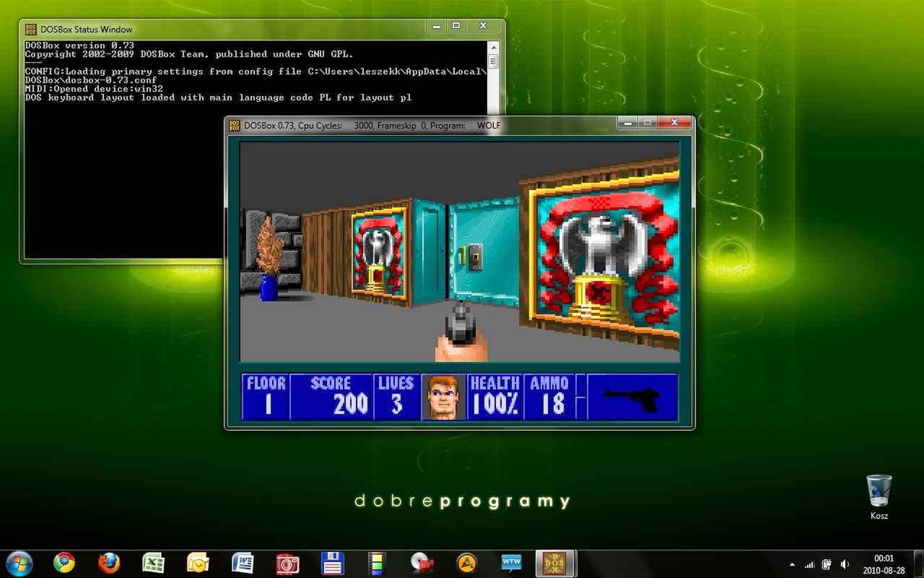Close the DOSBox WOLF game window
The image size is (924, 578).
(x=674, y=123)
